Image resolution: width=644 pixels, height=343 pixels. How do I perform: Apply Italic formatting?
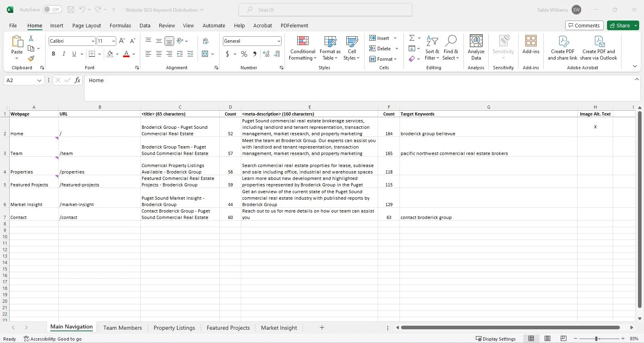(64, 54)
